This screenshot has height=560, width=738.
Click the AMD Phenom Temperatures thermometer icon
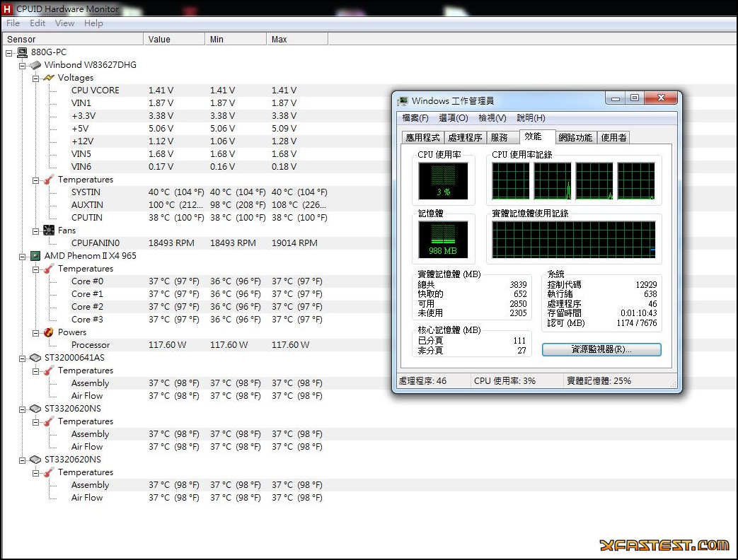(x=49, y=269)
